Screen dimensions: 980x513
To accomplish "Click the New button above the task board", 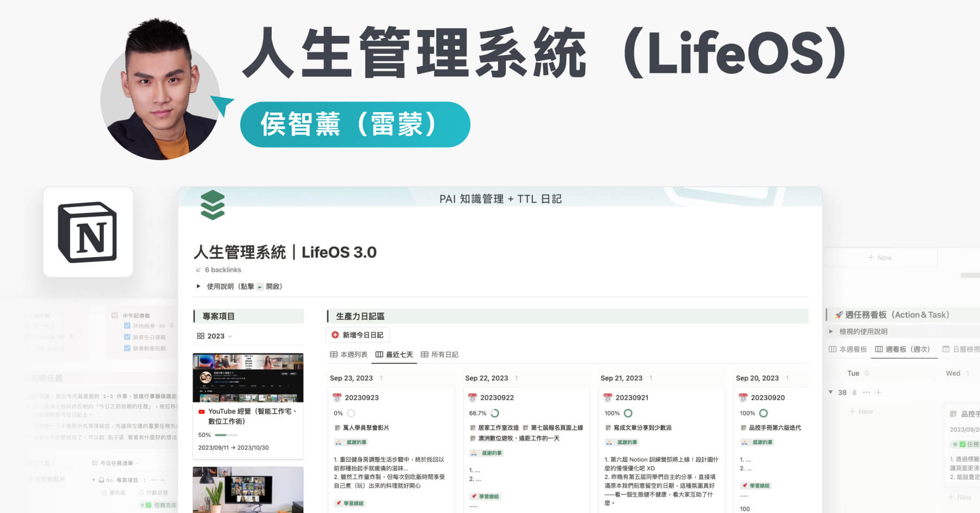I will pos(880,258).
